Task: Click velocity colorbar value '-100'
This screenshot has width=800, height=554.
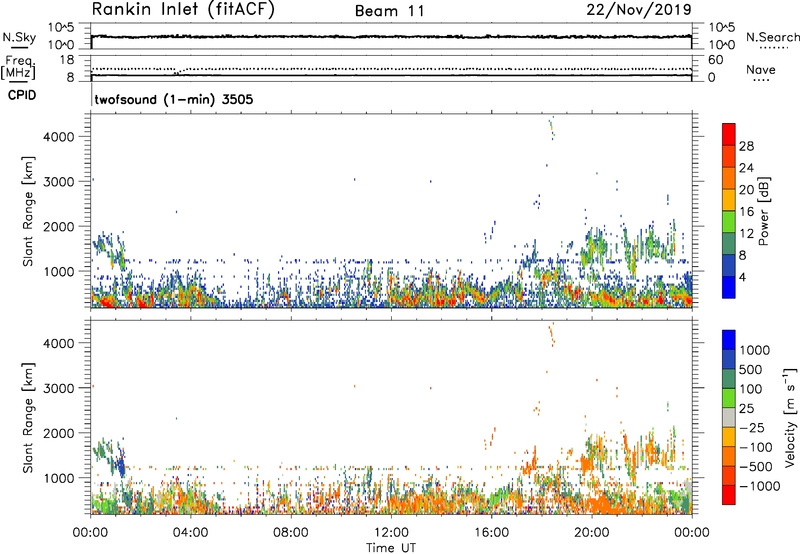Action: 756,447
